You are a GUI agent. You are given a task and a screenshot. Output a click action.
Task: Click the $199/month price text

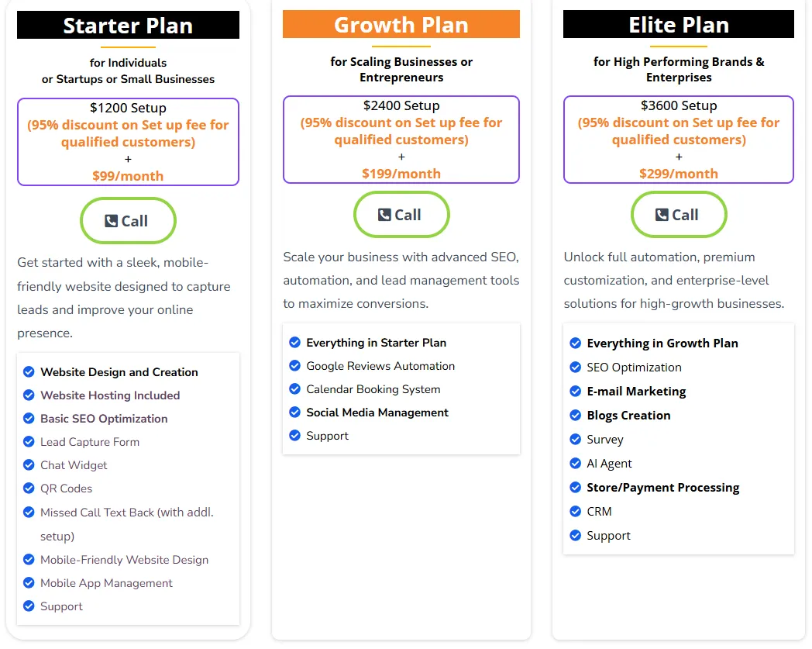click(401, 174)
